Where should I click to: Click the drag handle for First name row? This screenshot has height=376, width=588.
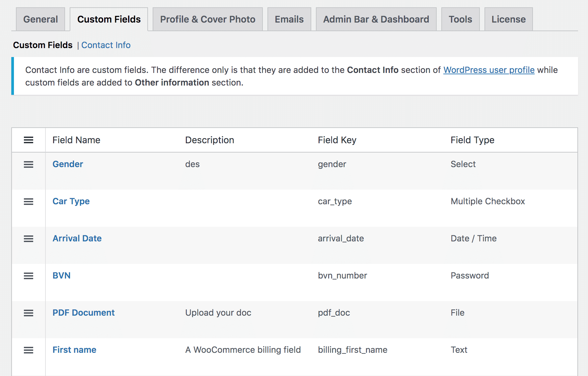pos(29,350)
